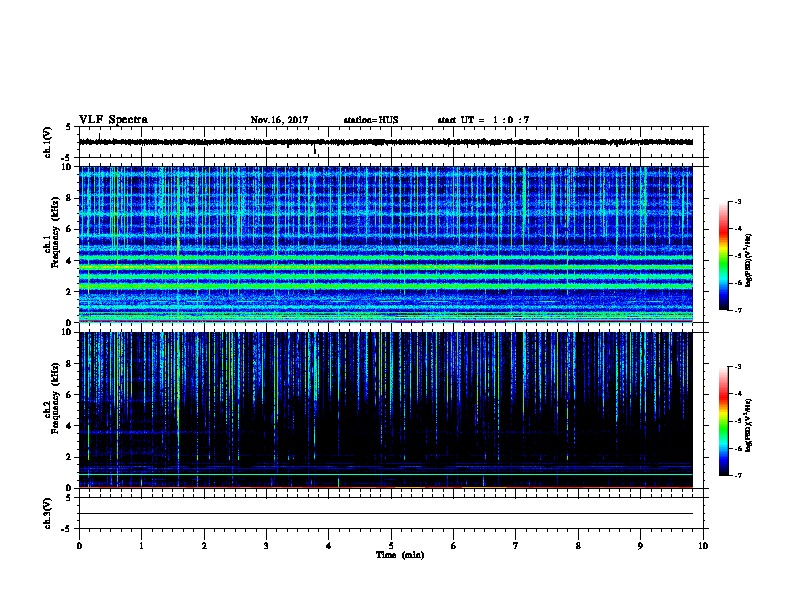Click the "7" tick on the time axis

pos(516,546)
